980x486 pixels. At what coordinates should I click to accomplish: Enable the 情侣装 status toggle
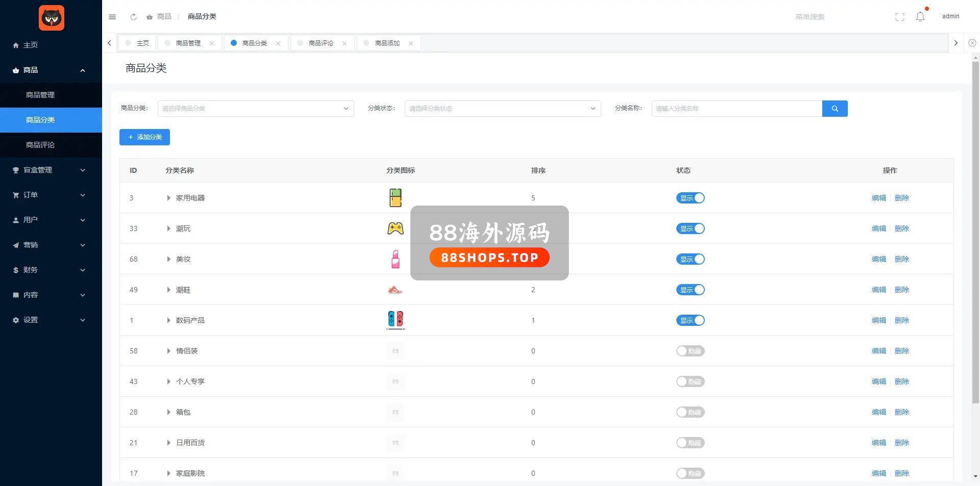click(690, 351)
